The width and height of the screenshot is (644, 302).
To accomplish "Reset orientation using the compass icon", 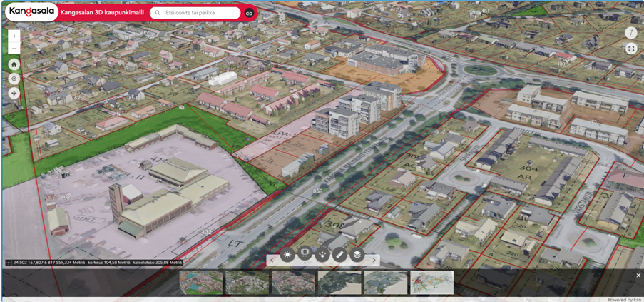I will pyautogui.click(x=630, y=33).
